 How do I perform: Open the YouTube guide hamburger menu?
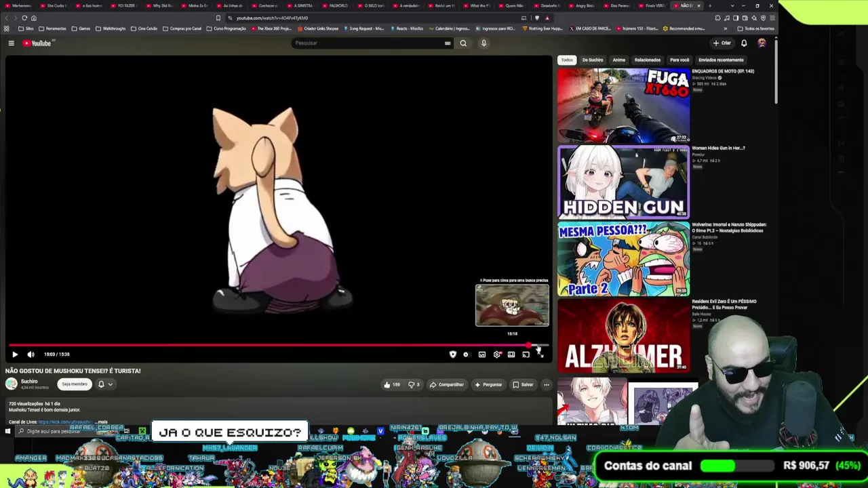(11, 43)
